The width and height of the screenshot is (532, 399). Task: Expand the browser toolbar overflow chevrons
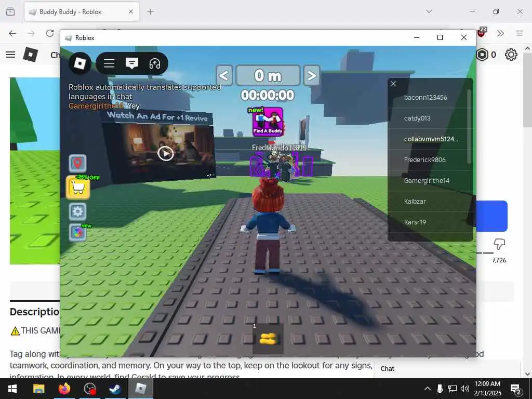click(x=500, y=33)
